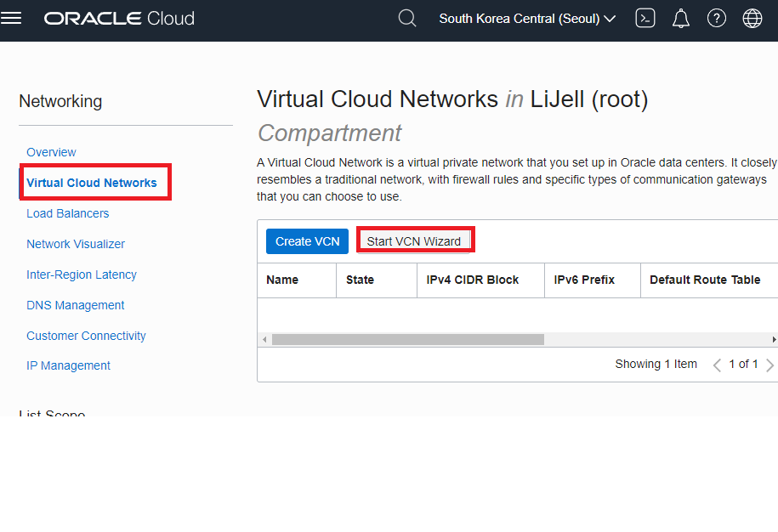Expand the South Korea Central region dropdown

pyautogui.click(x=527, y=19)
